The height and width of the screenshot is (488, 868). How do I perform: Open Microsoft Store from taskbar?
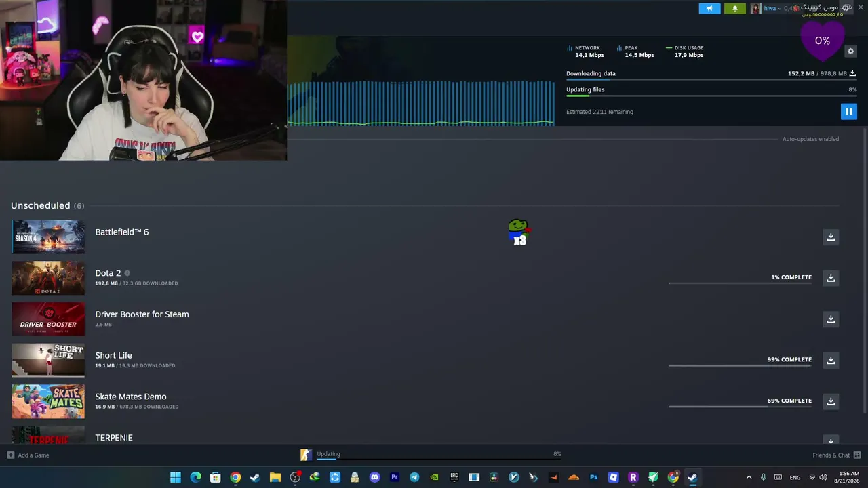point(215,477)
